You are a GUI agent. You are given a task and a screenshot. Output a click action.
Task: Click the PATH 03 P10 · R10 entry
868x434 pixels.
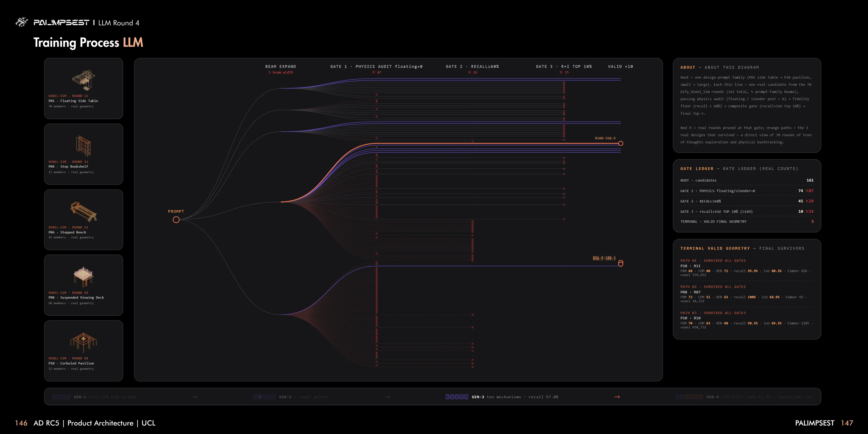pyautogui.click(x=747, y=320)
